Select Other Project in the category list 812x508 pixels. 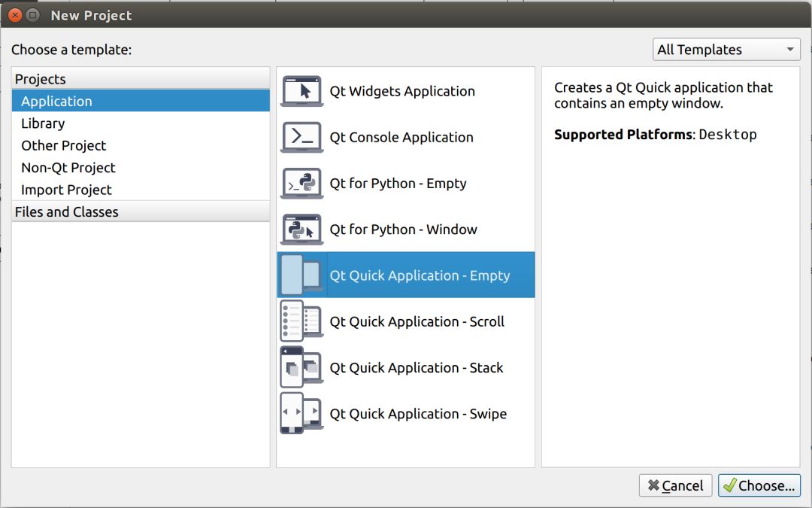point(64,145)
